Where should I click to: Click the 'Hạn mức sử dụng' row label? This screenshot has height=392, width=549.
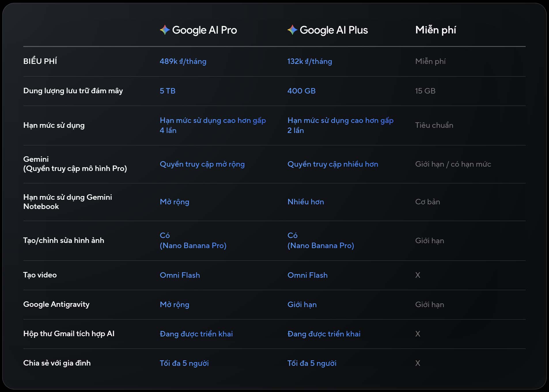54,125
